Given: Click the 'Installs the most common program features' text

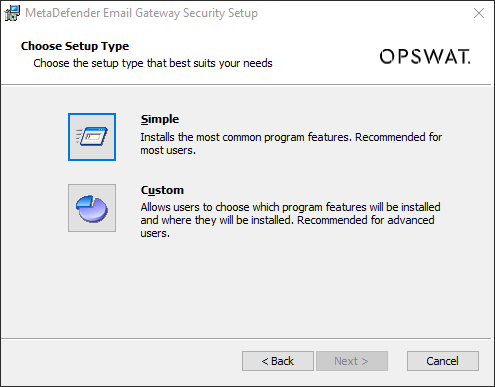Looking at the screenshot, I should tap(246, 137).
